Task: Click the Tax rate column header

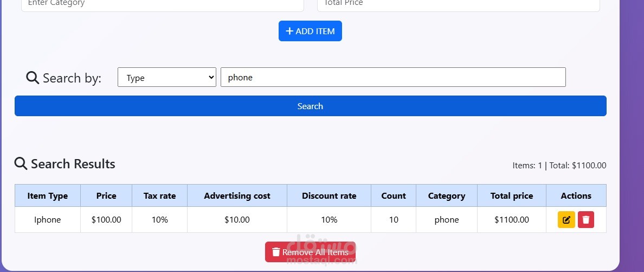Action: [160, 195]
